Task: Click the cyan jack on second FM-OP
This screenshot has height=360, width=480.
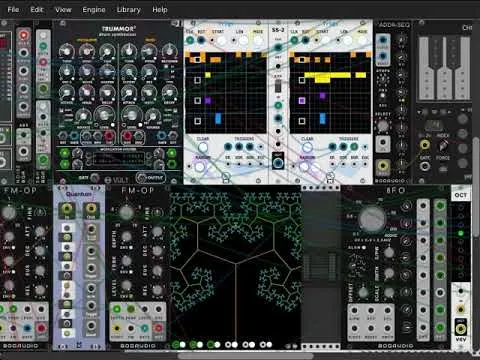Action: [144, 328]
